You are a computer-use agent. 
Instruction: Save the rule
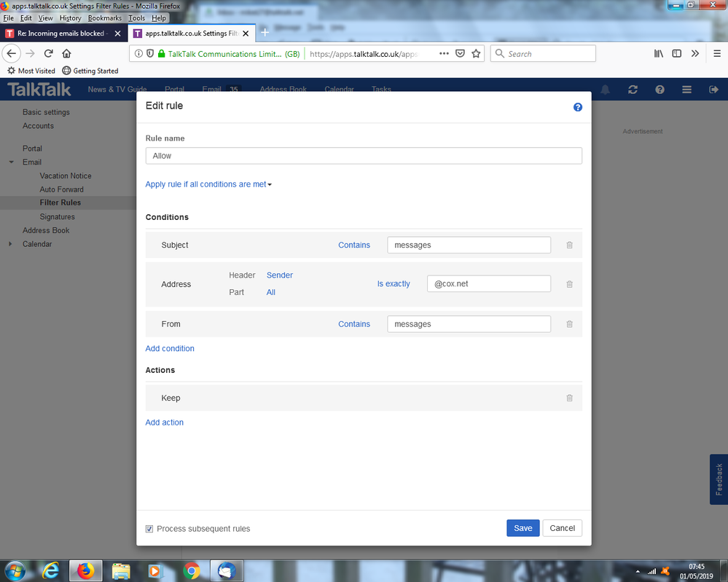522,528
